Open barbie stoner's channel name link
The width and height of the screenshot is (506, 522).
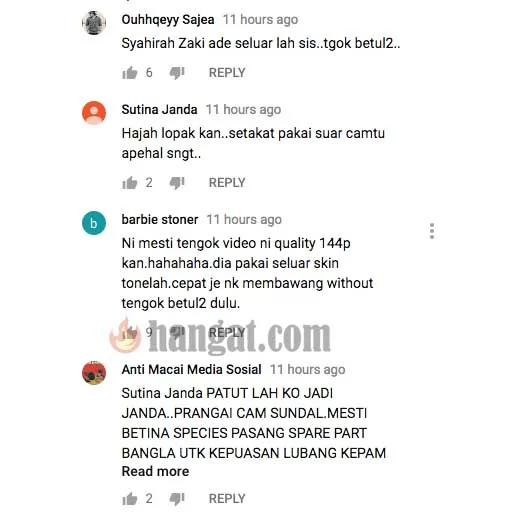coord(160,219)
